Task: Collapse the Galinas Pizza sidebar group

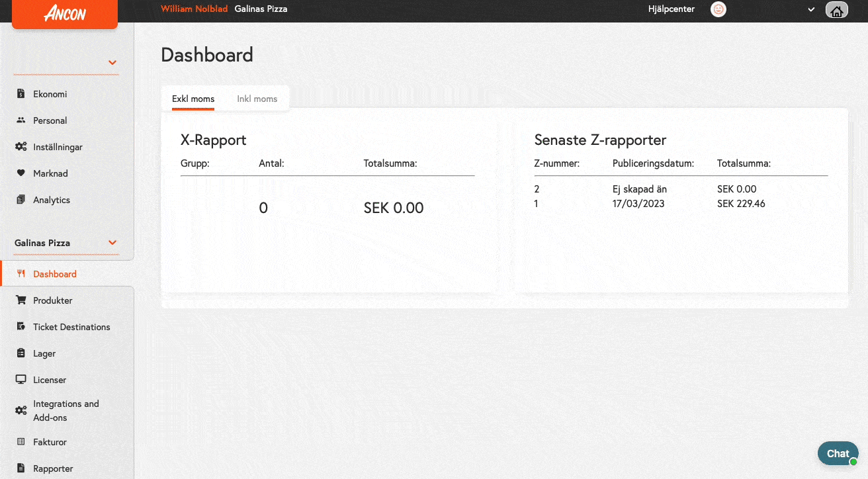Action: (112, 243)
